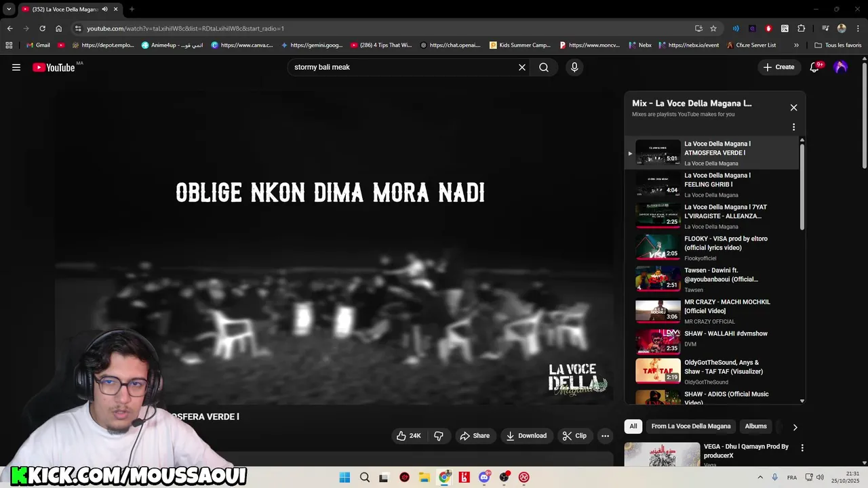Share the video
868x488 pixels.
click(x=475, y=436)
